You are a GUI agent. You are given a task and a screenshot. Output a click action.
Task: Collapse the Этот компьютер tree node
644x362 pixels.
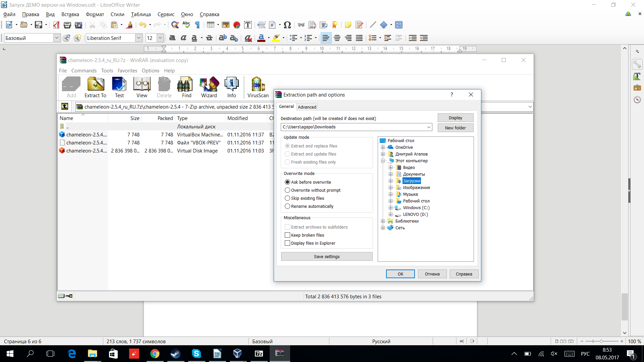383,161
